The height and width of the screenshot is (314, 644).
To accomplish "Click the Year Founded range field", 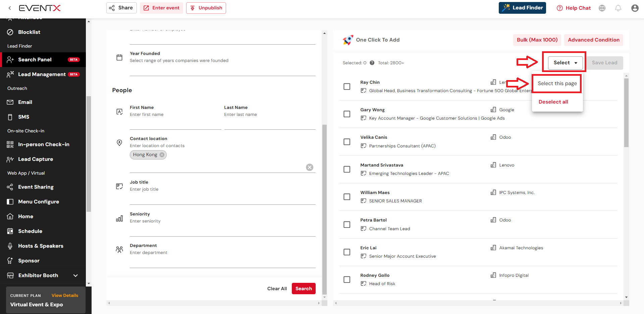I will coord(223,70).
